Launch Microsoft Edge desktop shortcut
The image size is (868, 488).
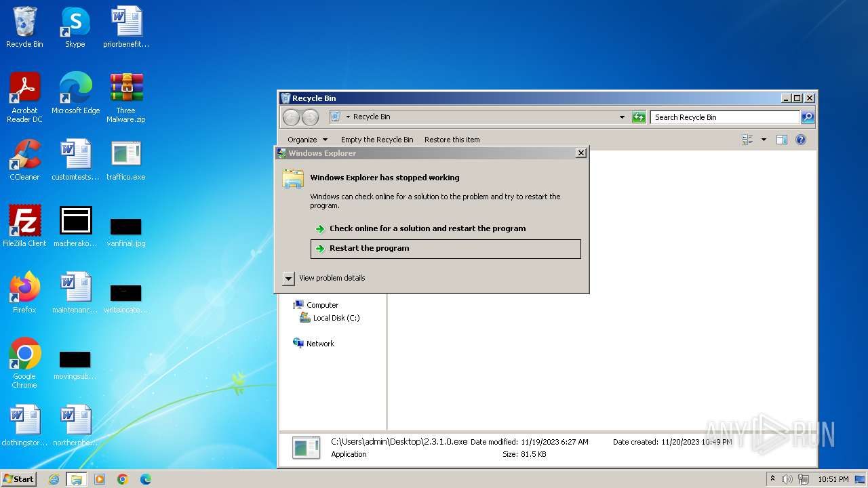pos(75,93)
